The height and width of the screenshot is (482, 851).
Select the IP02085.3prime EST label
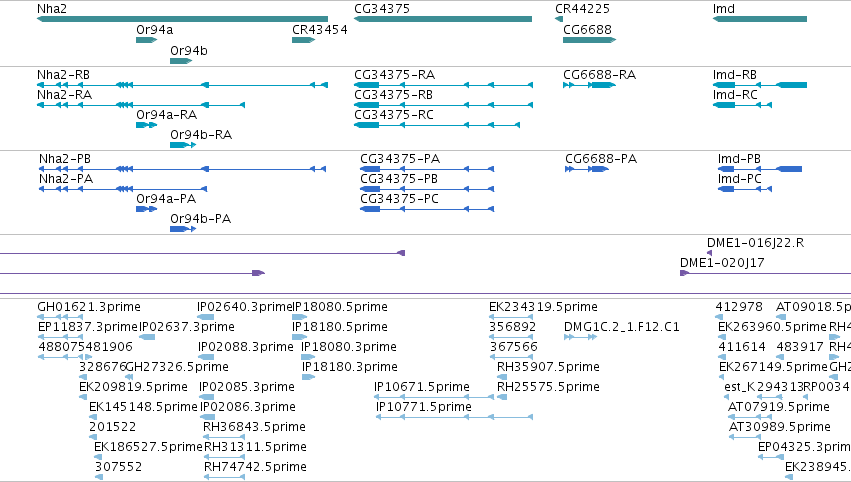click(247, 388)
